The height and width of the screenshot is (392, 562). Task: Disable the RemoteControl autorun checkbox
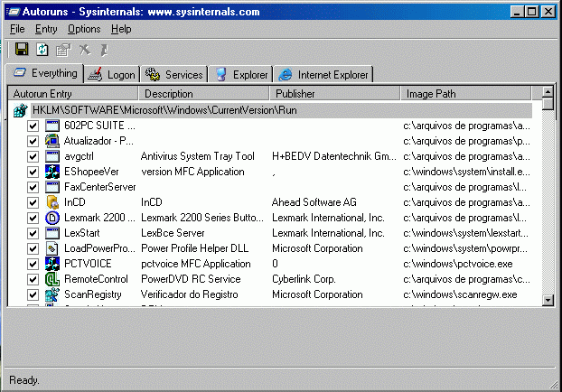(33, 279)
